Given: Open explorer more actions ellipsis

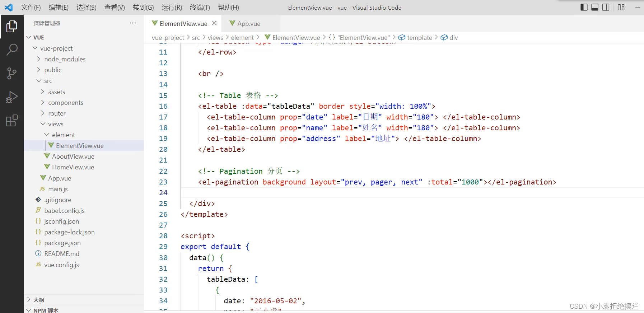Looking at the screenshot, I should pos(133,23).
